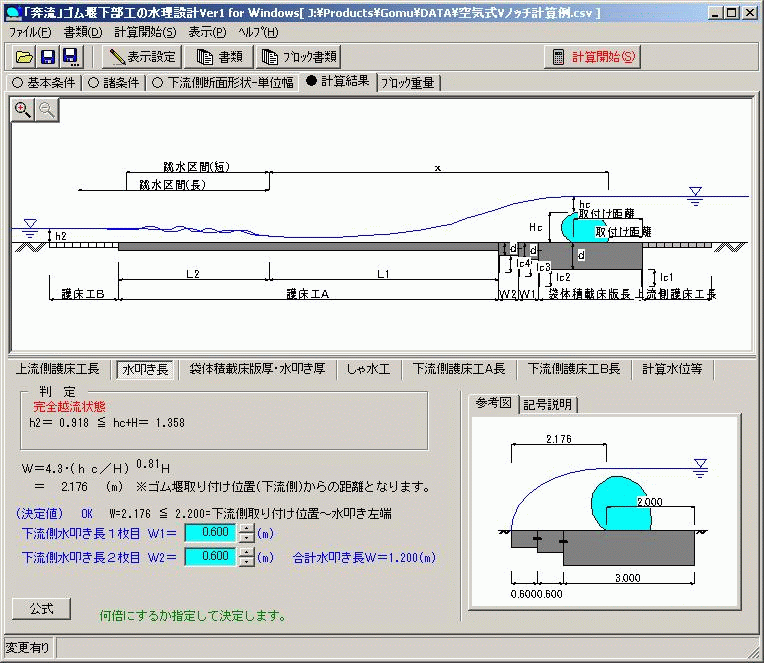
Task: Increase W1 with the up spinner arrow
Action: 247,528
